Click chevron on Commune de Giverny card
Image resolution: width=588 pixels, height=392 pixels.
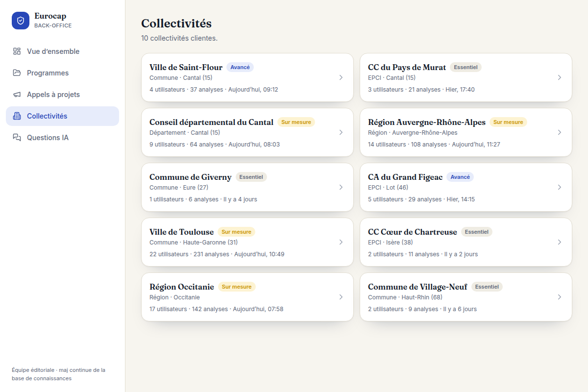pos(341,187)
